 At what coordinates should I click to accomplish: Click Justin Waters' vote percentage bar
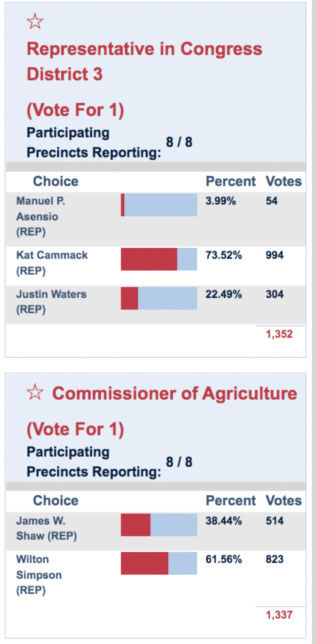click(x=159, y=298)
